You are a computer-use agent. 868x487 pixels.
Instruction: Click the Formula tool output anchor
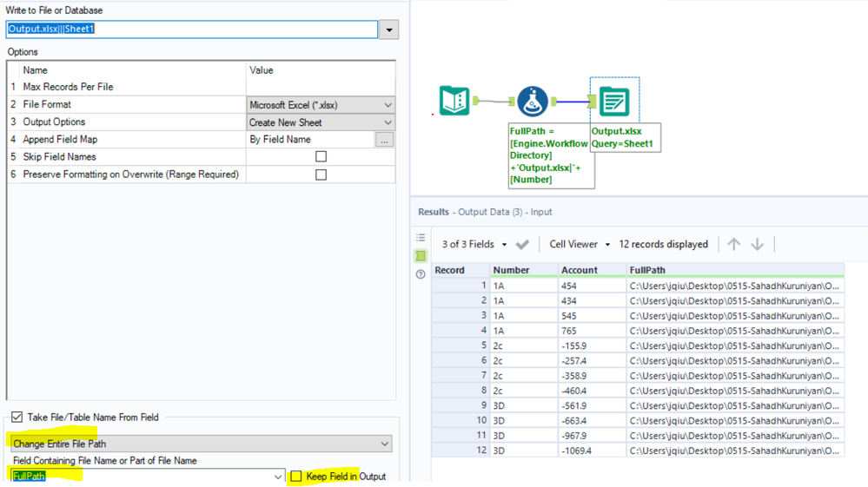553,102
